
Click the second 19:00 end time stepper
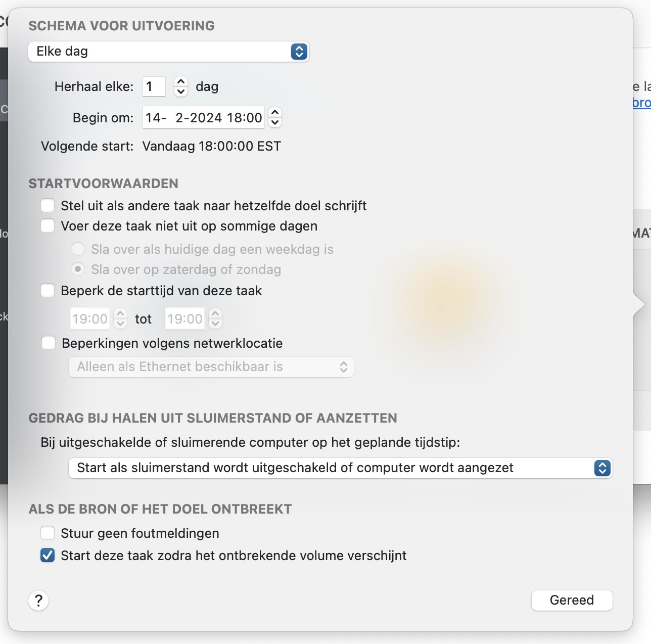point(215,318)
